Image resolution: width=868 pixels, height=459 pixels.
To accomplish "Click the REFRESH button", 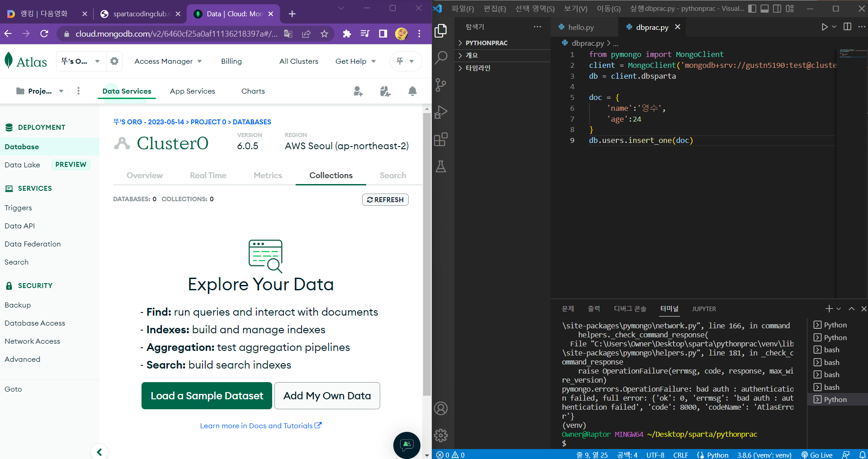I will click(385, 199).
